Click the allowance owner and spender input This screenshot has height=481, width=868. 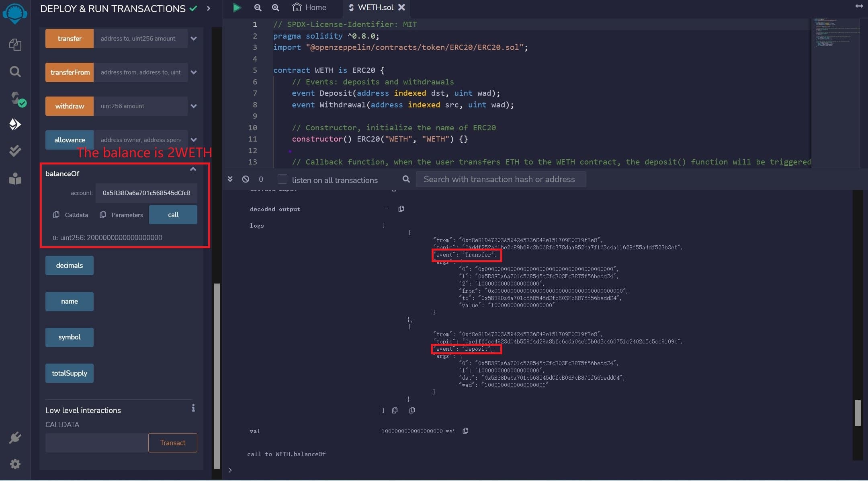click(x=141, y=140)
